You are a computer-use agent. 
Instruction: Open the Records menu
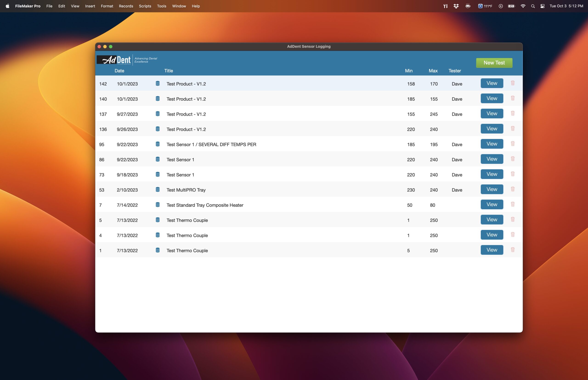point(126,6)
